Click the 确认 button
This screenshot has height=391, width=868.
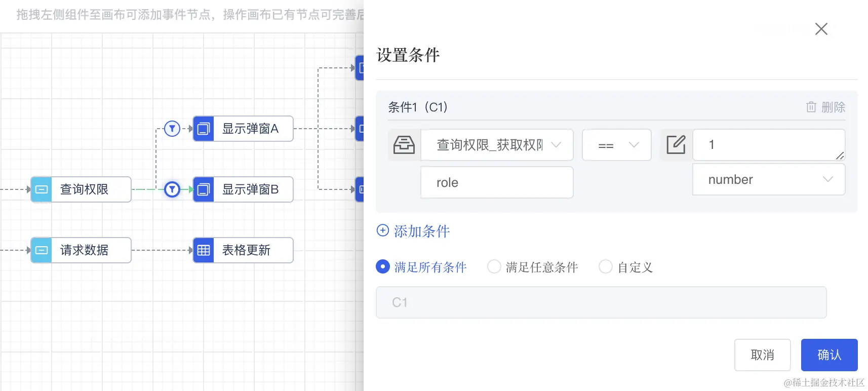point(830,355)
